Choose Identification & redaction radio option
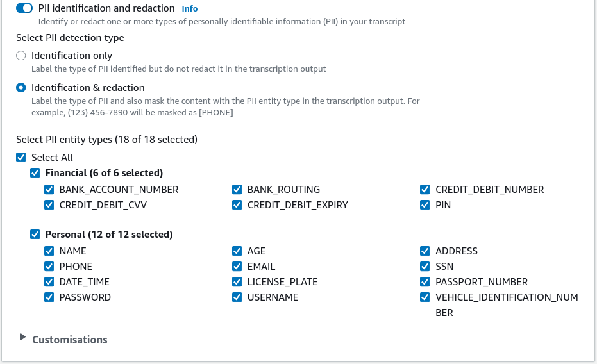 click(21, 88)
